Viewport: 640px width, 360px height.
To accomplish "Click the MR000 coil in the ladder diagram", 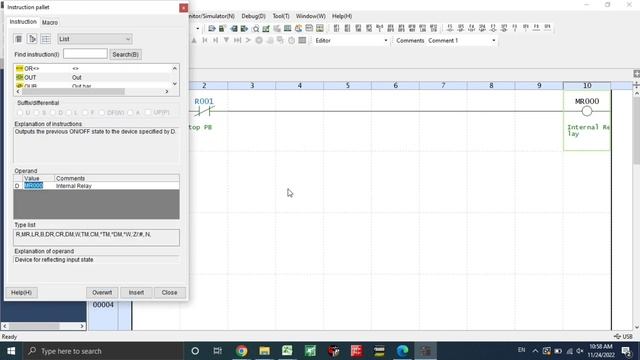I will coord(587,111).
